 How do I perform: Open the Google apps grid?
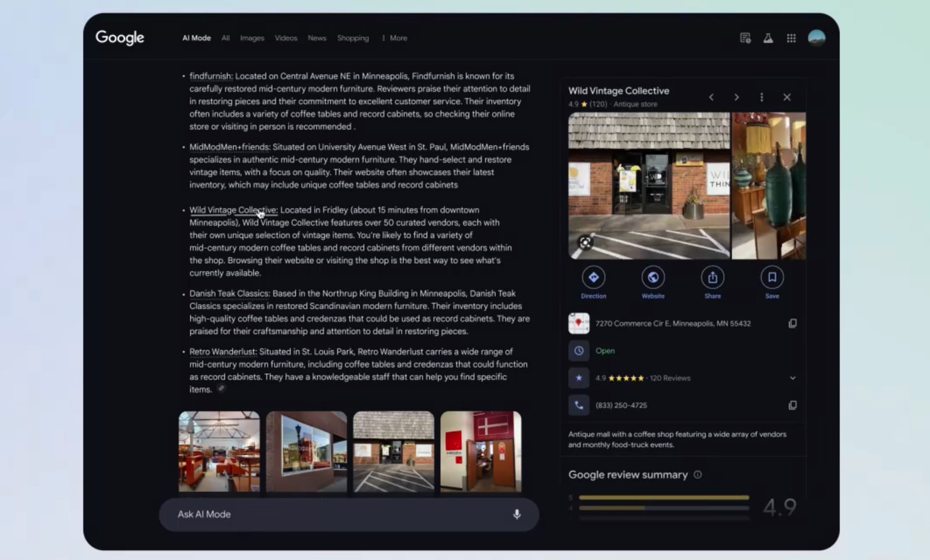pos(791,38)
